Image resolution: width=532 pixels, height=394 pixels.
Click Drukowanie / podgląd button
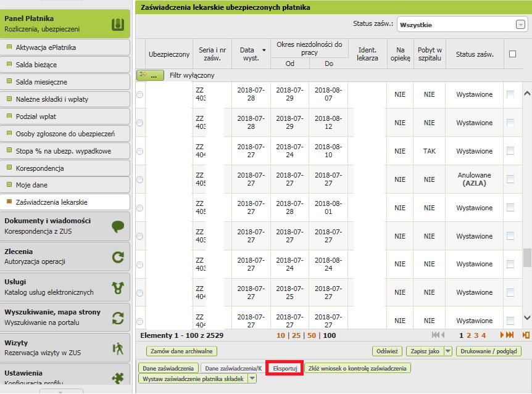tap(489, 351)
